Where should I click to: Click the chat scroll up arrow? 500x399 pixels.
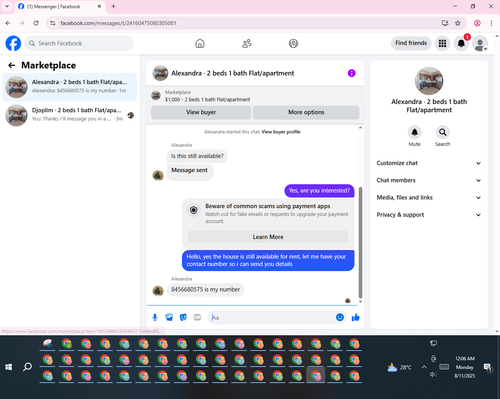[360, 128]
